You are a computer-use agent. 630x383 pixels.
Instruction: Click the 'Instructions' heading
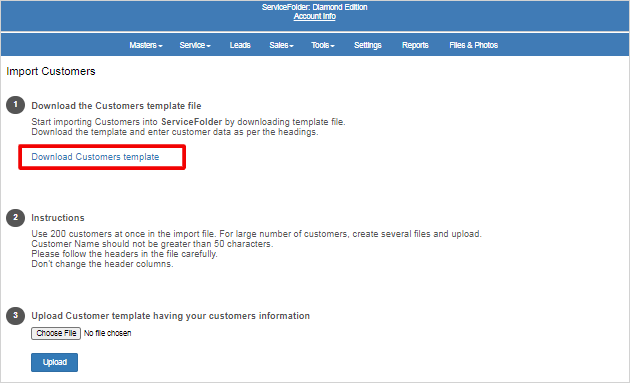click(58, 217)
